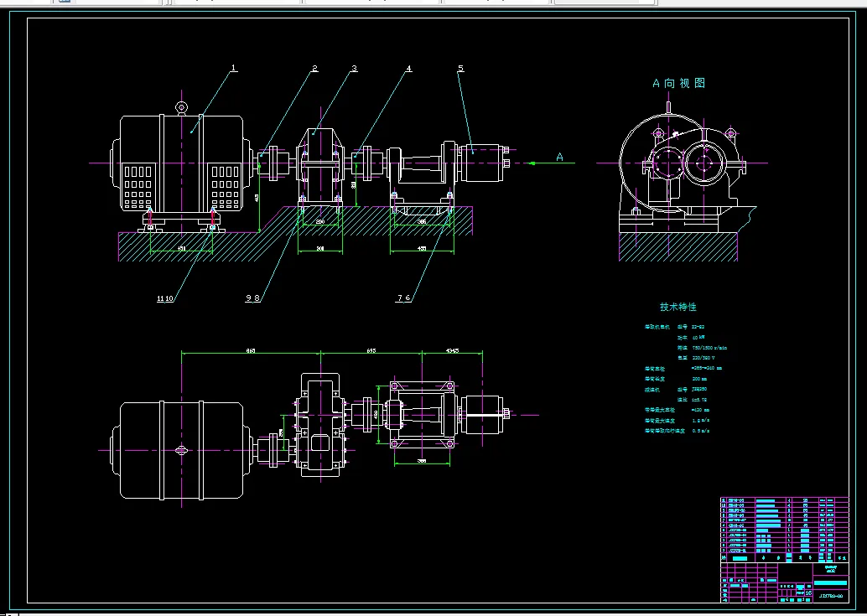The image size is (867, 616).
Task: Click the 'JZQ250' reducer model text
Action: coord(699,389)
